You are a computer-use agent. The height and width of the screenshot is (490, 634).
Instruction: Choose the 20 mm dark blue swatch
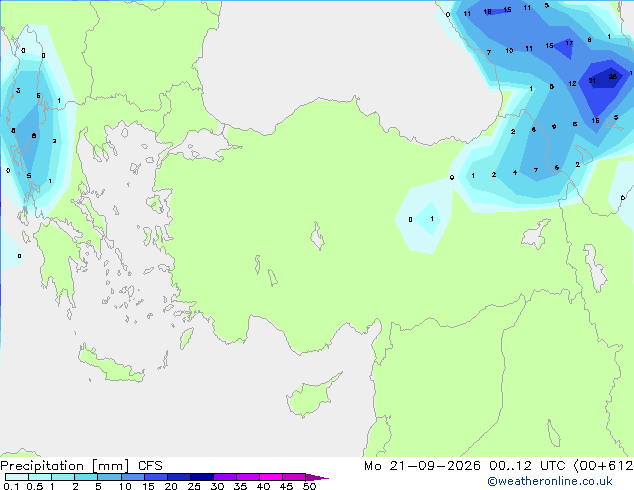click(179, 477)
